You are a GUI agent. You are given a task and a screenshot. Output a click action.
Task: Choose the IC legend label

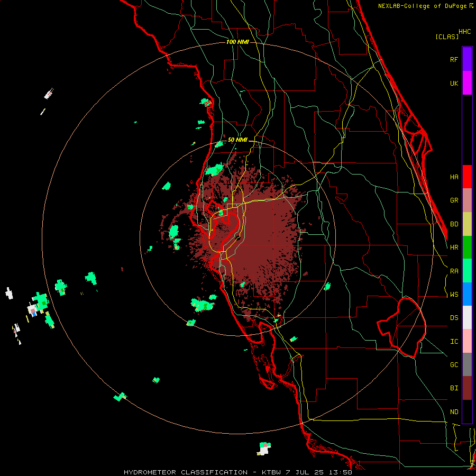454,342
